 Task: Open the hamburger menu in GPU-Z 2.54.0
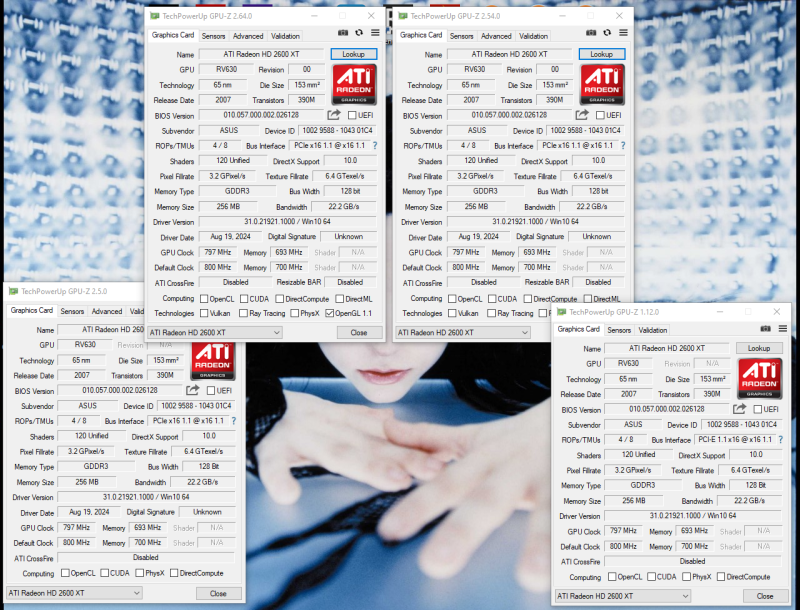click(623, 33)
